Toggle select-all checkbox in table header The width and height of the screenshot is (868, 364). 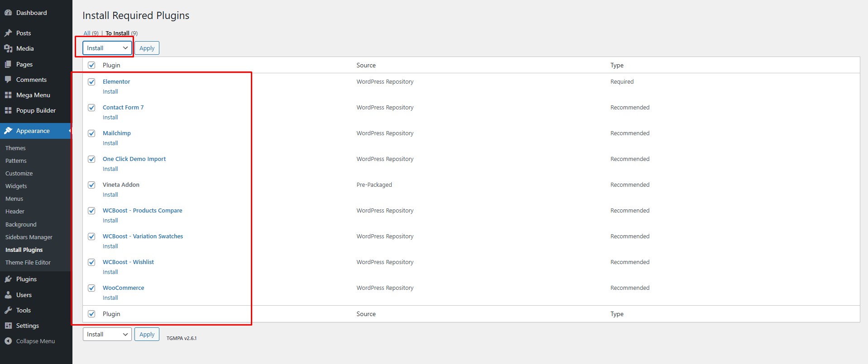[91, 65]
